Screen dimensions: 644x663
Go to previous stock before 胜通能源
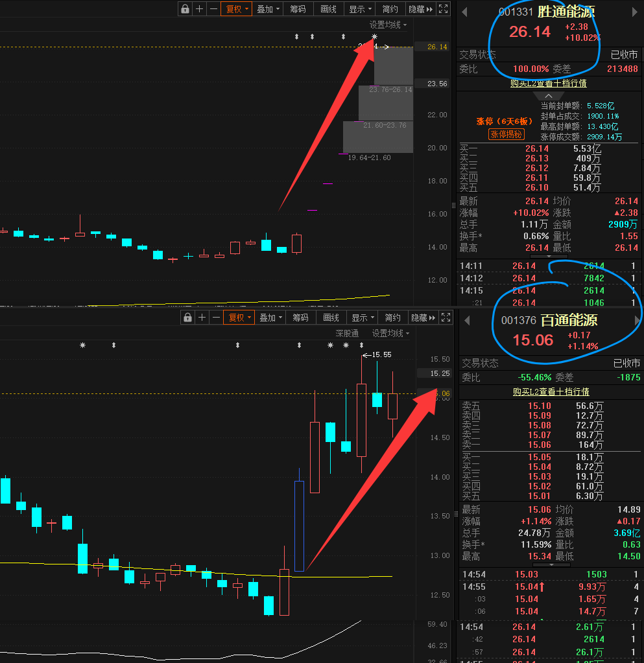click(464, 12)
